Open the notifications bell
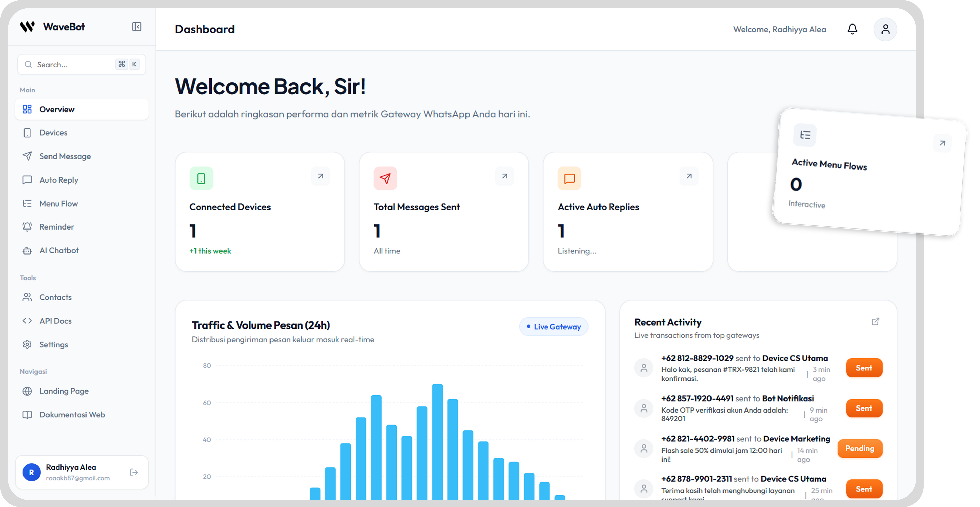 pos(852,29)
